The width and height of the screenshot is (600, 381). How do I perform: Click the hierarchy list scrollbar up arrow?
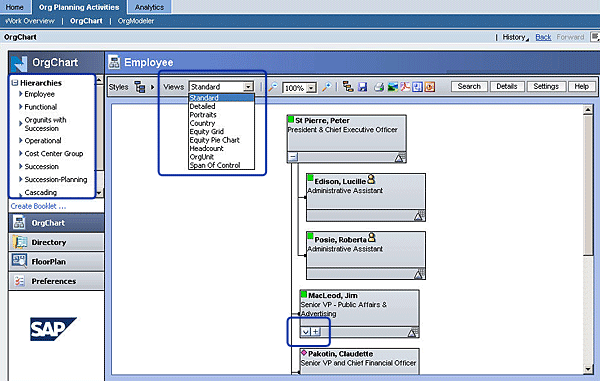tap(99, 80)
